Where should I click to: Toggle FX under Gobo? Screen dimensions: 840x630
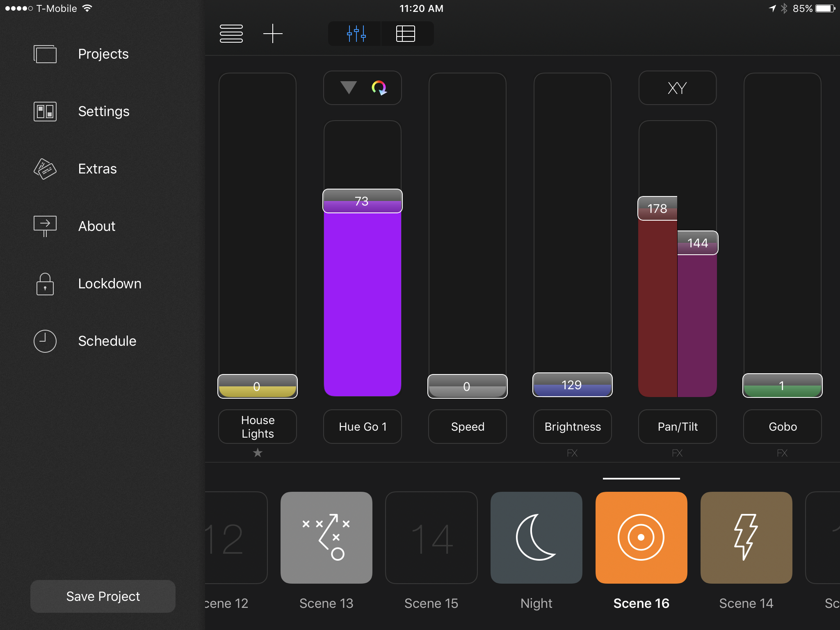coord(782,453)
